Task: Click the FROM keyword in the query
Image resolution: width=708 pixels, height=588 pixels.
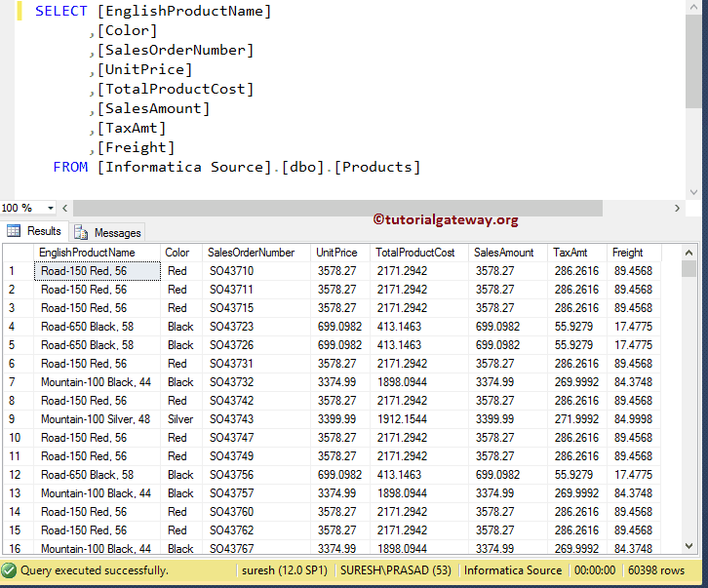Action: click(x=70, y=167)
